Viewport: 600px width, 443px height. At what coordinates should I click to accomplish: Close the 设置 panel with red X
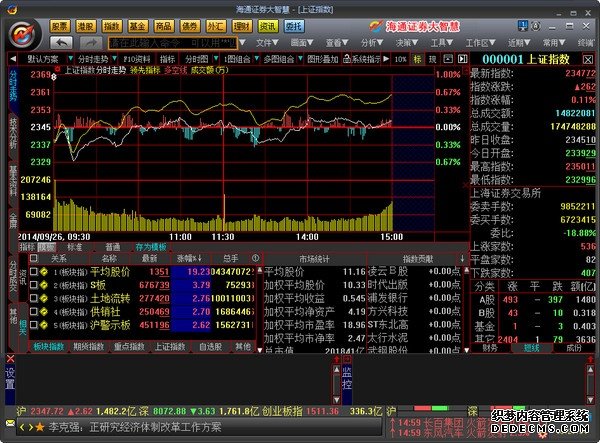click(x=10, y=359)
